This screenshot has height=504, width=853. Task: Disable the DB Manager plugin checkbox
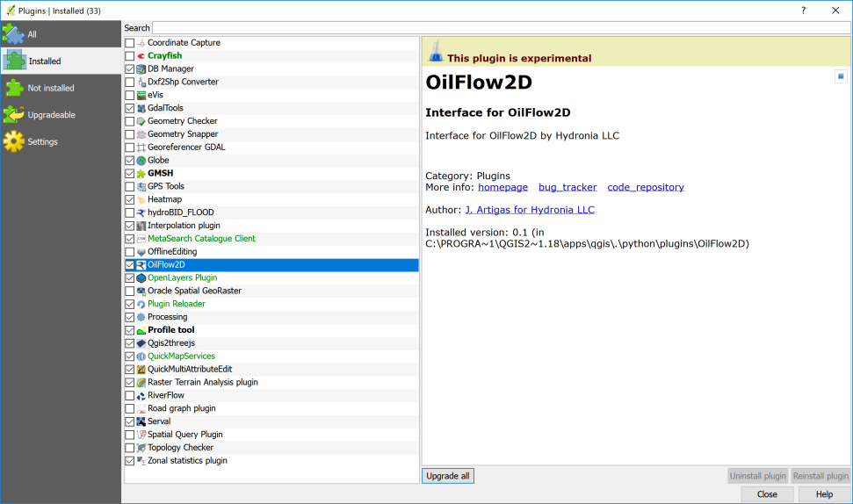[130, 69]
